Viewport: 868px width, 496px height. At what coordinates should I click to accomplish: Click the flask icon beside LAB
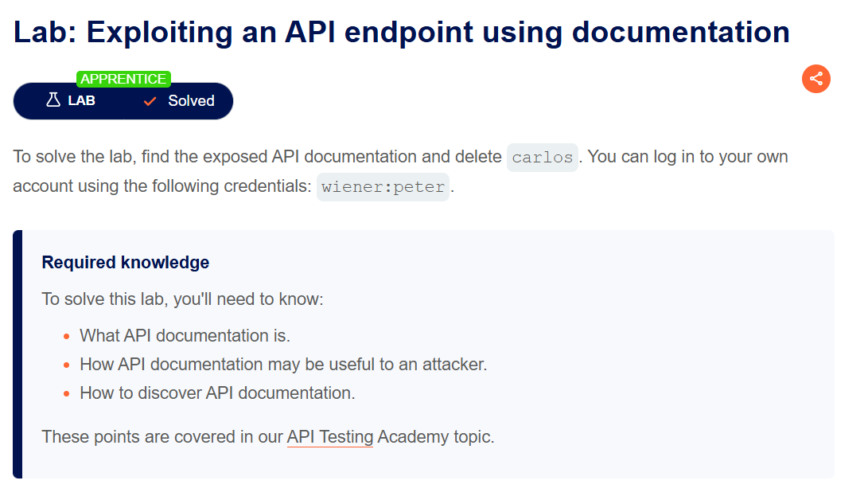(53, 100)
